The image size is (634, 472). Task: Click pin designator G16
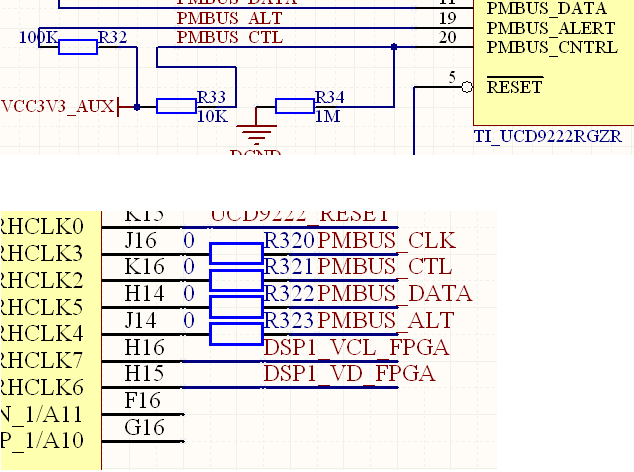(144, 427)
